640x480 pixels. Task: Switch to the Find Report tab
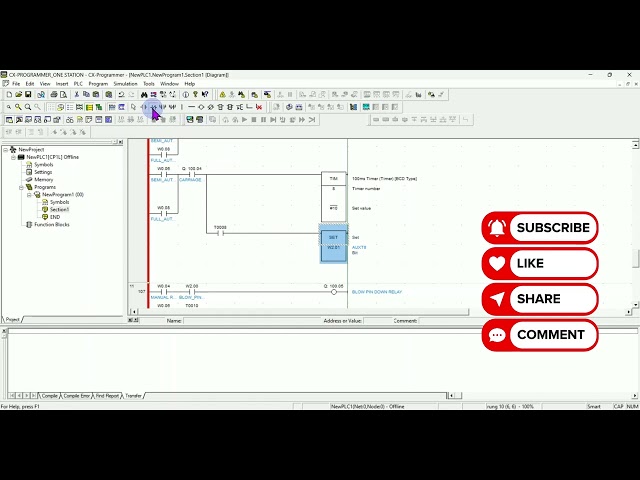tap(107, 396)
